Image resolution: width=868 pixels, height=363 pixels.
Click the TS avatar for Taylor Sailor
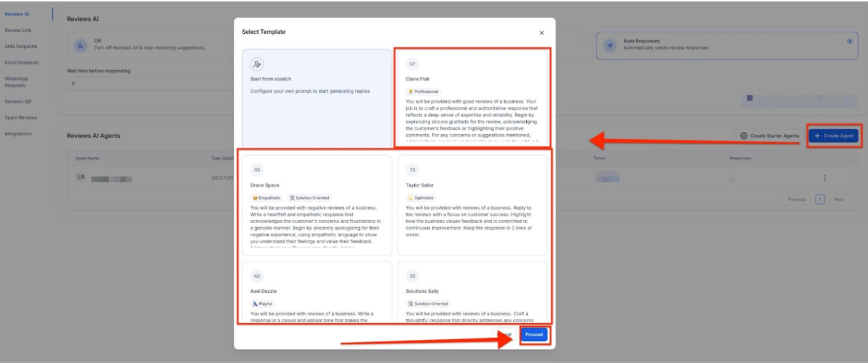412,170
